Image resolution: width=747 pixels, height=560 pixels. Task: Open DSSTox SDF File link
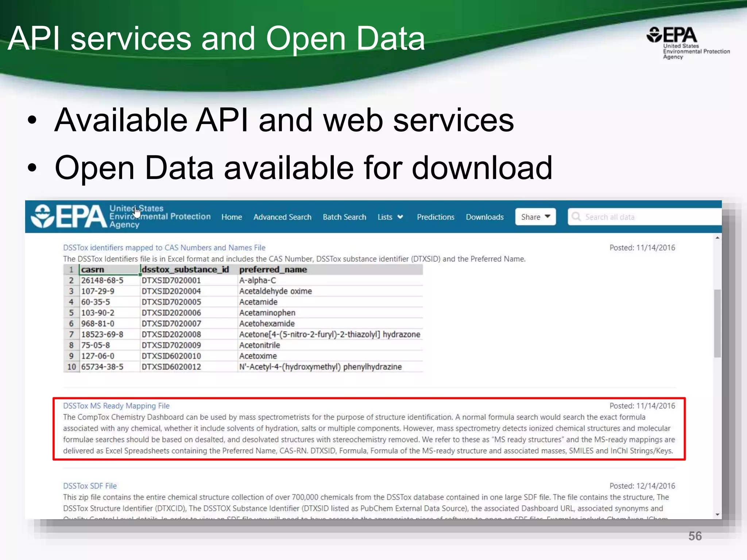(90, 486)
